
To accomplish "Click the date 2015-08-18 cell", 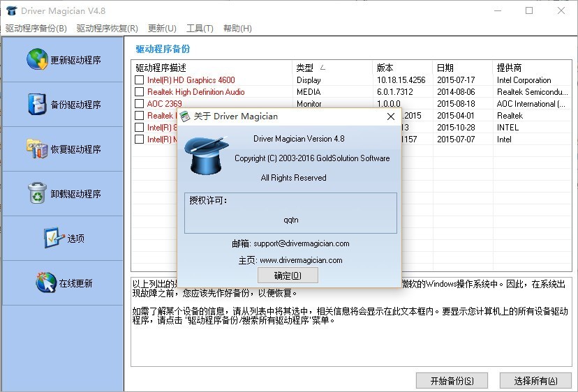I will point(456,103).
